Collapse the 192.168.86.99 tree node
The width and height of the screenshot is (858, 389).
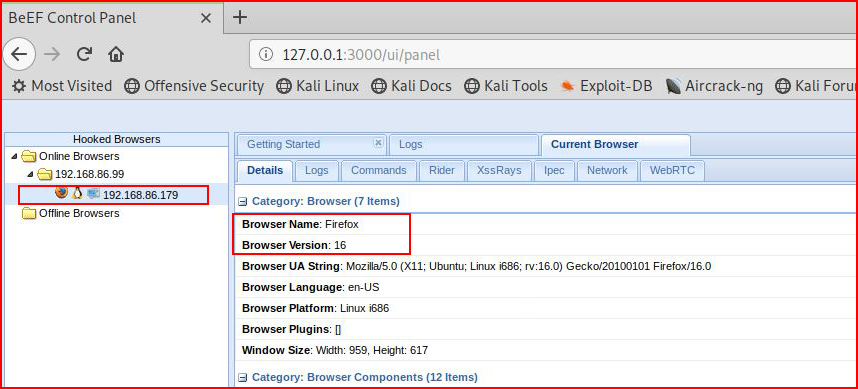31,175
